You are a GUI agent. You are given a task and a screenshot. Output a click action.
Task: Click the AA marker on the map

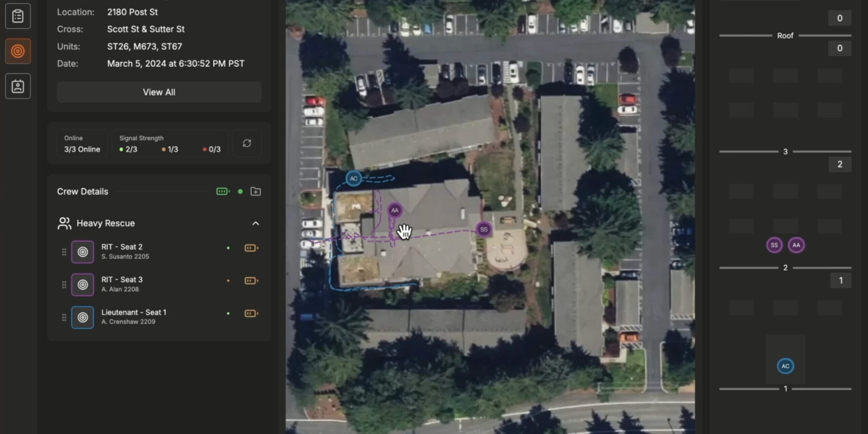tap(395, 211)
